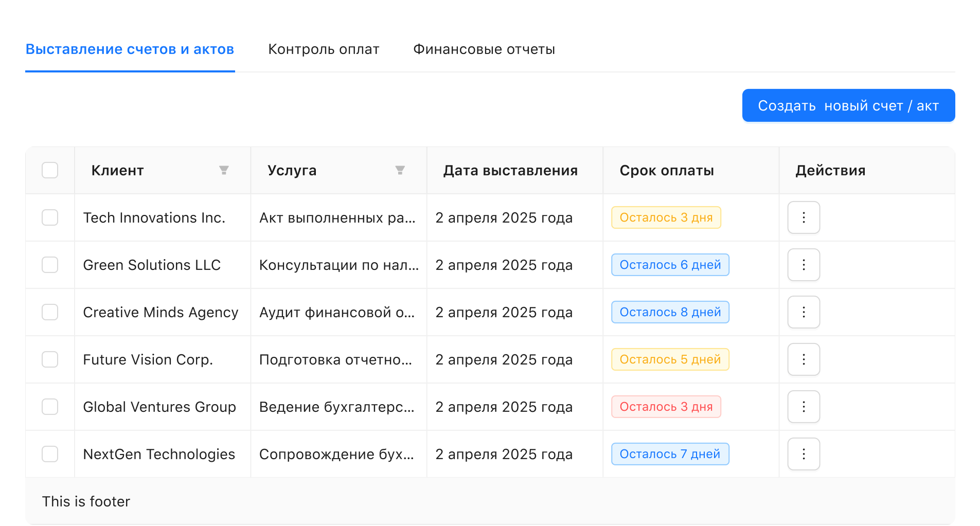Check the row checkbox for NextGen Technologies
Screen dimensions: 980x526
(x=49, y=454)
